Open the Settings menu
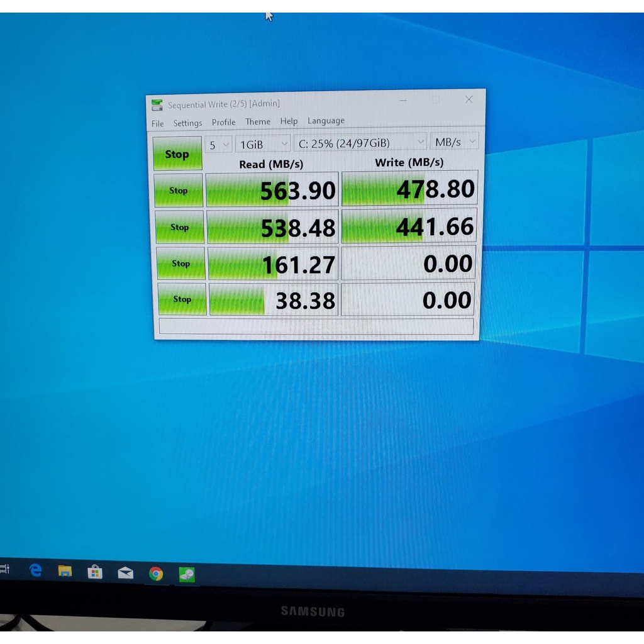The image size is (644, 644). pyautogui.click(x=187, y=123)
